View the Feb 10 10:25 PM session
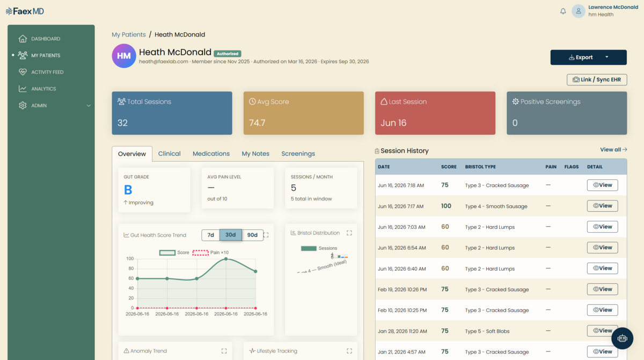Screen dimensions: 644x360 tap(602, 310)
